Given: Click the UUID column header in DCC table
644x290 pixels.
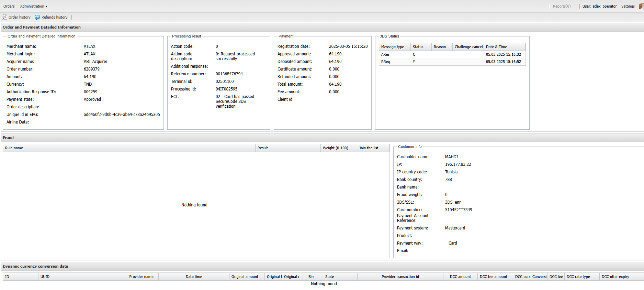Looking at the screenshot, I should click(45, 277).
